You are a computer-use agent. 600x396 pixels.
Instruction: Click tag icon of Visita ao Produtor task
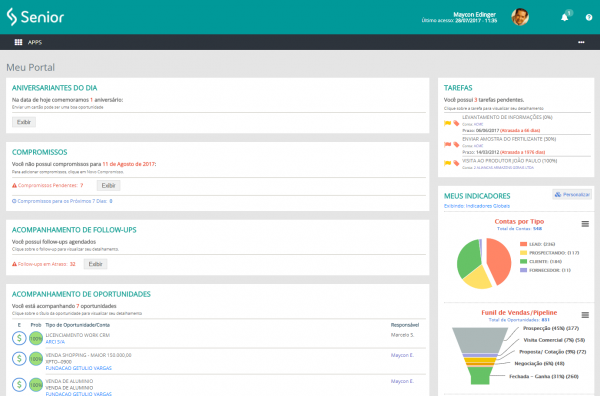pos(456,163)
